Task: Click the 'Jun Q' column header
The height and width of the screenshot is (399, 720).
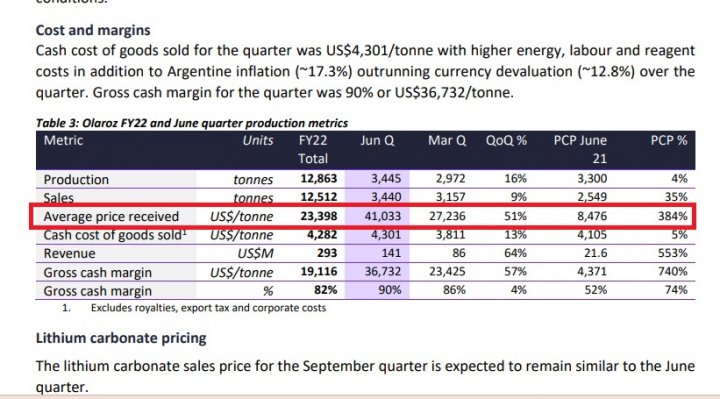Action: pos(377,140)
